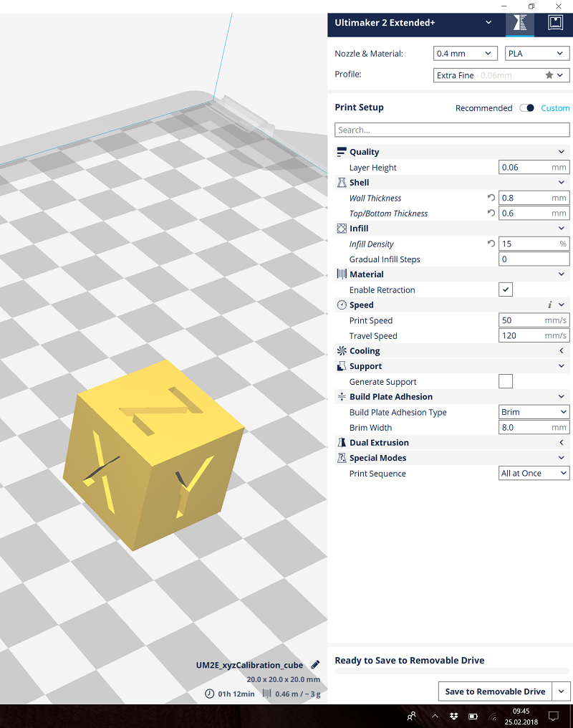Reset Infill Density to default
573x728 pixels.
491,244
